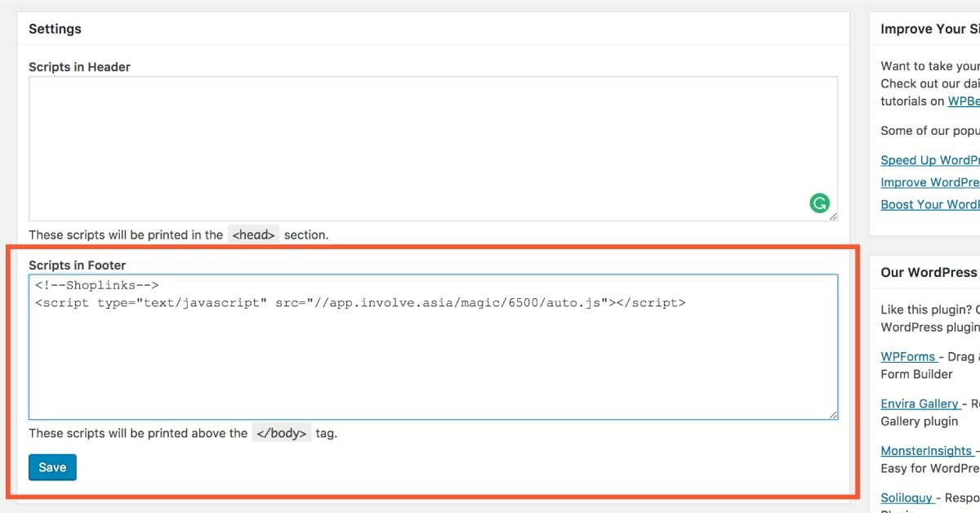Click the Scripts in Header label
This screenshot has height=513, width=980.
point(79,67)
